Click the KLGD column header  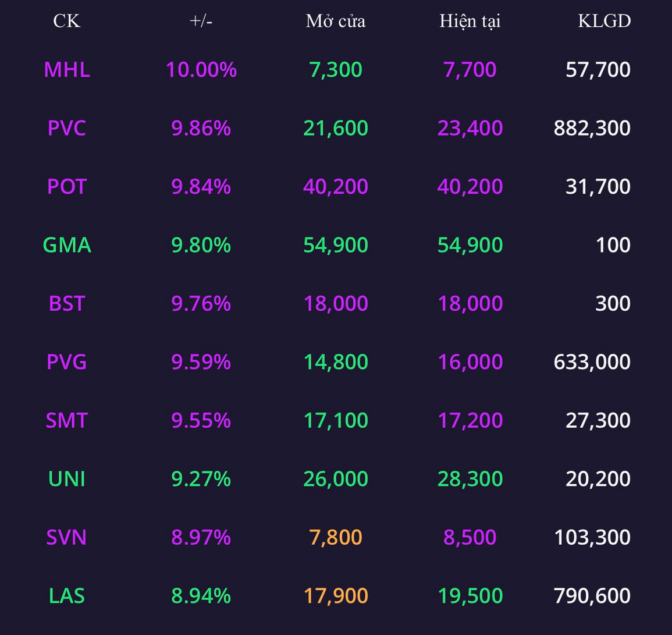pyautogui.click(x=605, y=21)
